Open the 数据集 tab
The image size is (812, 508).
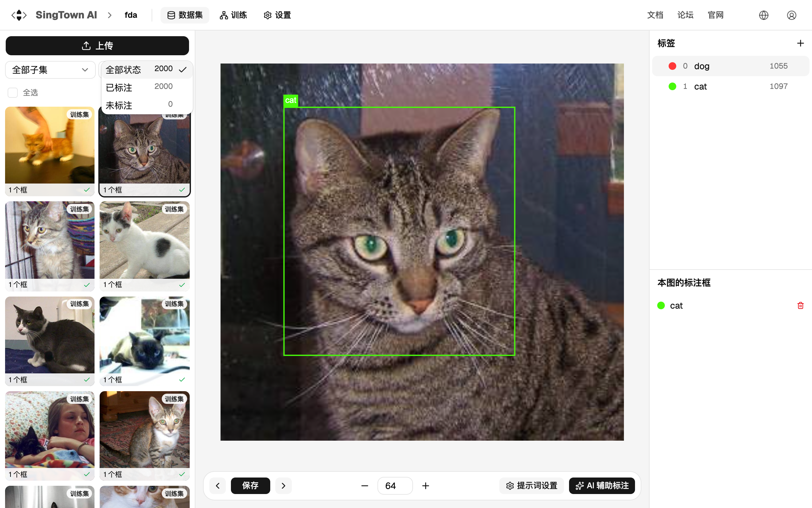(x=185, y=15)
